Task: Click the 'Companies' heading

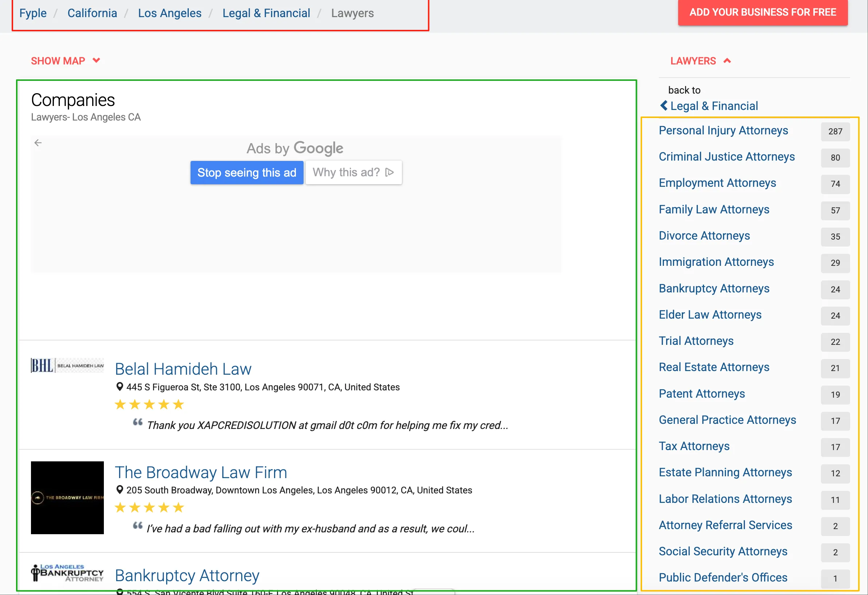Action: [x=73, y=100]
